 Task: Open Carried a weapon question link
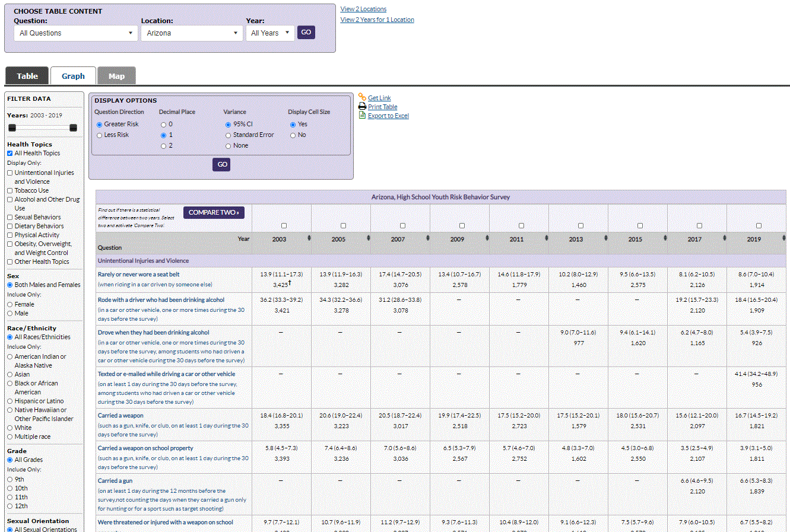click(x=120, y=415)
